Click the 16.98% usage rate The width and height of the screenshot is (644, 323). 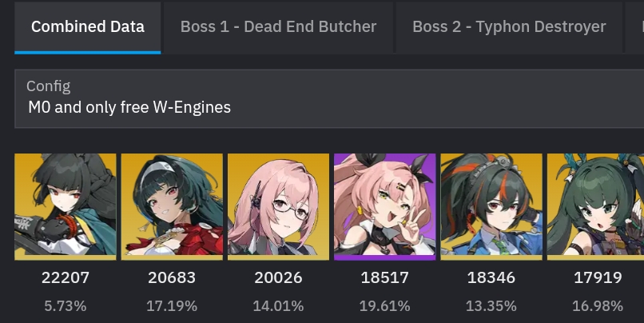pyautogui.click(x=598, y=306)
